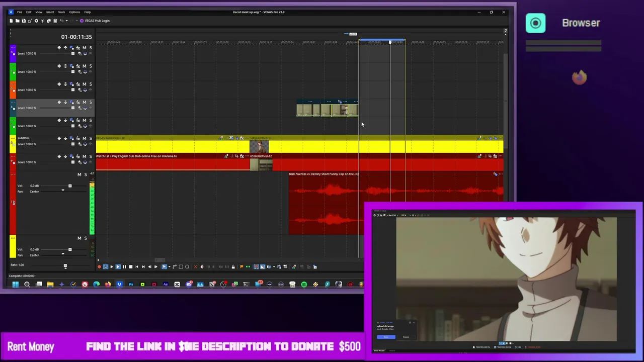The height and width of the screenshot is (362, 644).
Task: Select the Selection Edit rectangle tool
Action: [181, 266]
